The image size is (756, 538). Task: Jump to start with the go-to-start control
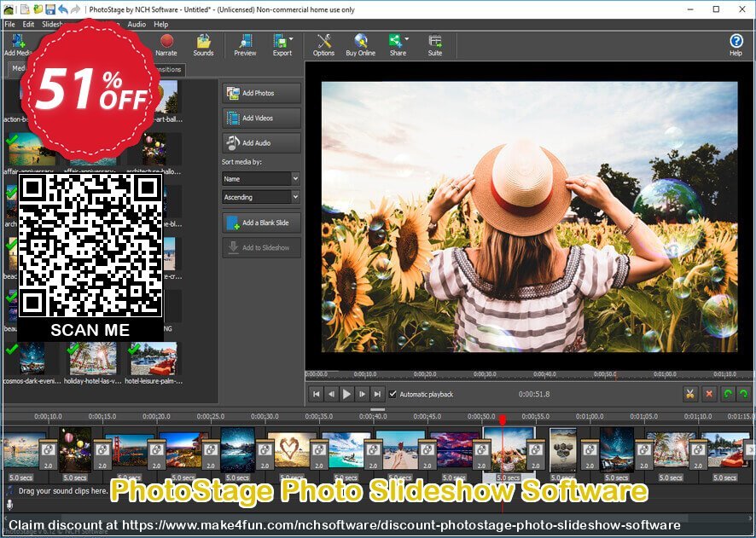click(317, 394)
